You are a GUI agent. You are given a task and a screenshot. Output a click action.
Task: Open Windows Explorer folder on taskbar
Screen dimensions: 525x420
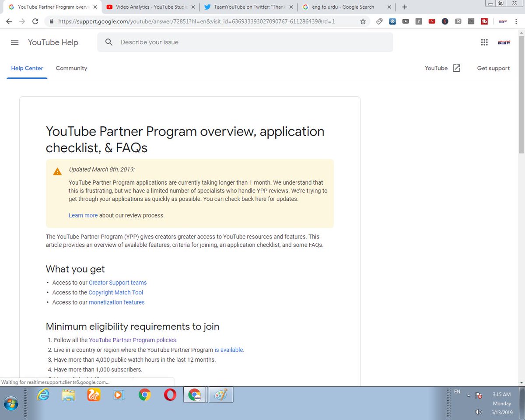(x=68, y=395)
